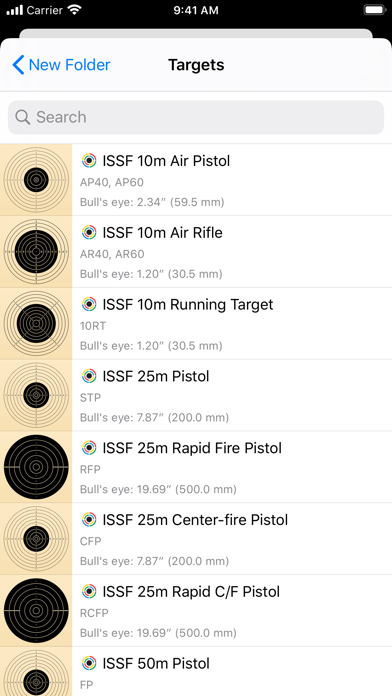Click ISSF logo icon beside 10m Running Target

click(89, 304)
